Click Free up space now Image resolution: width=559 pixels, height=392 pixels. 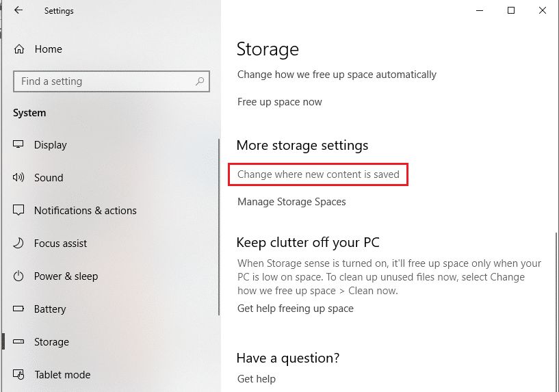point(279,102)
